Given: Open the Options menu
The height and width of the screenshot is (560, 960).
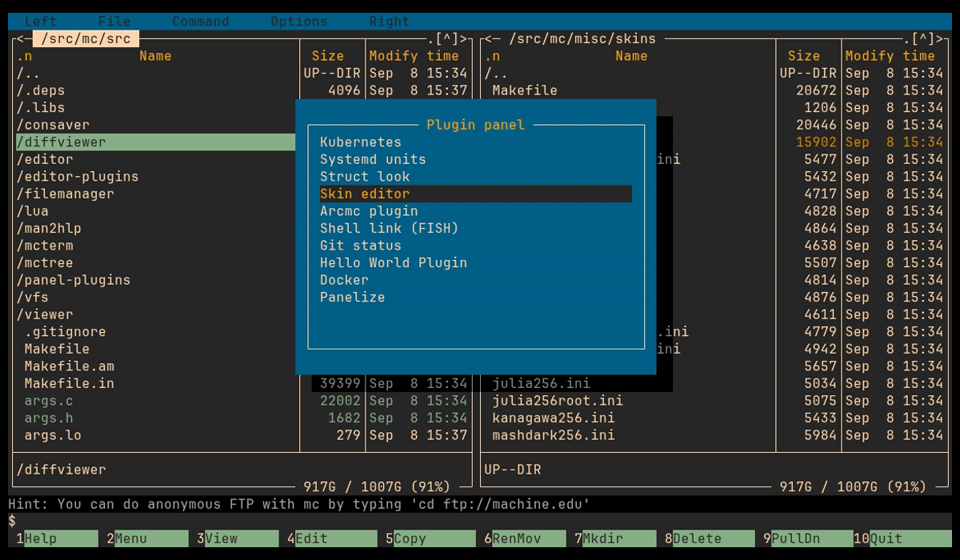Looking at the screenshot, I should pos(299,22).
